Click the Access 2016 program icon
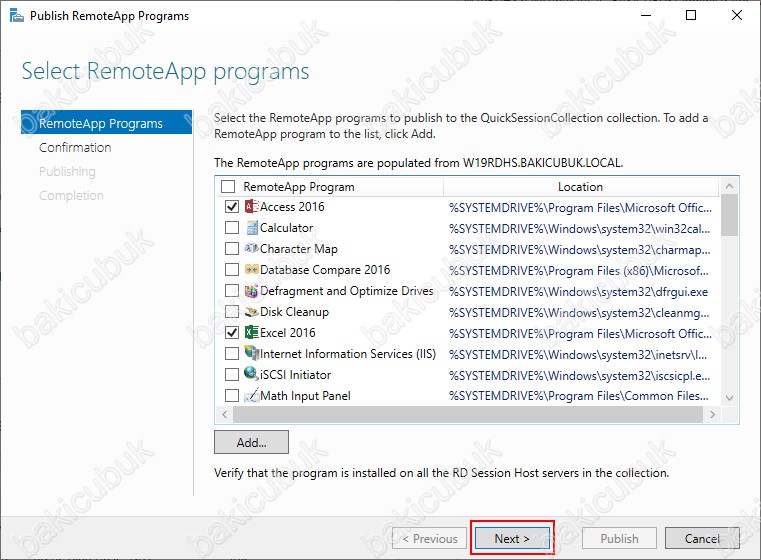761x560 pixels. tap(251, 207)
